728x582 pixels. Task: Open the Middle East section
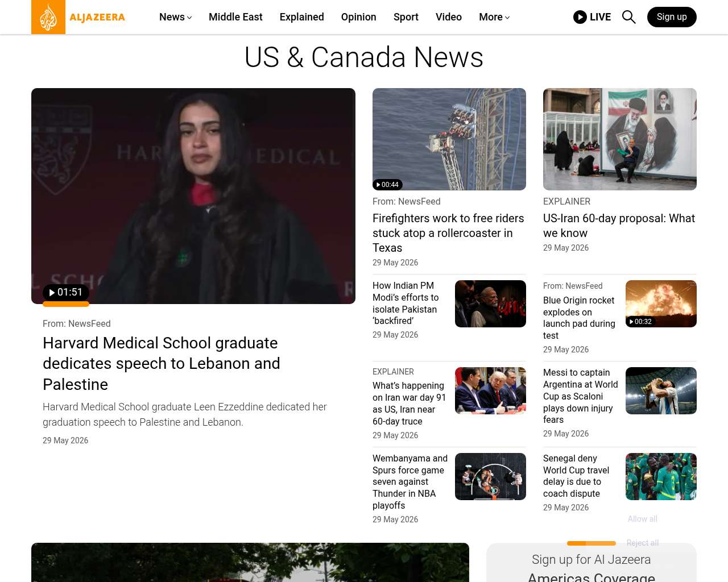point(235,17)
